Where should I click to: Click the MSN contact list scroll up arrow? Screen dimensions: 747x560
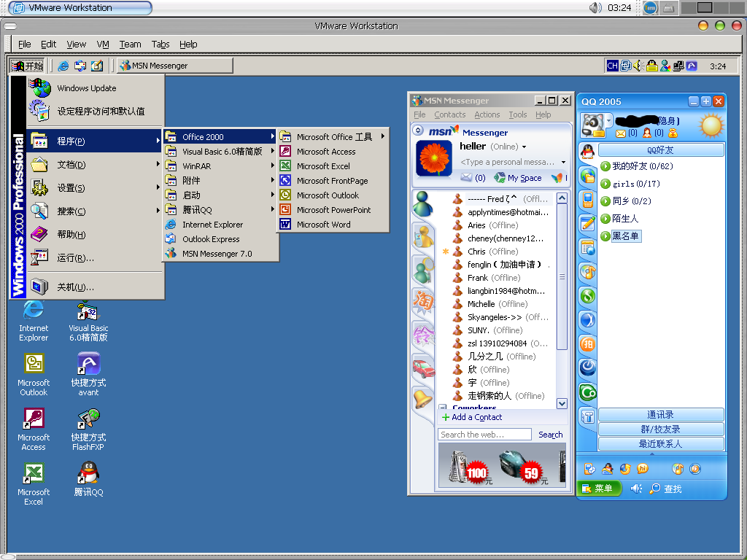(x=562, y=198)
